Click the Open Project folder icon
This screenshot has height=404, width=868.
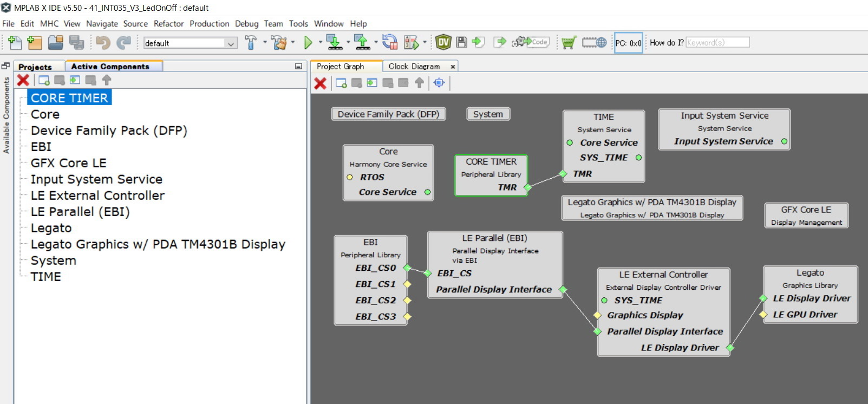click(x=55, y=43)
